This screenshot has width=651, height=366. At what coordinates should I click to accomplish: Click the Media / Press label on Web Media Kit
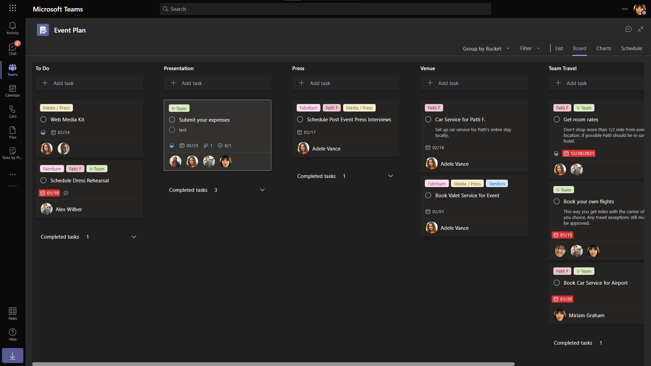point(56,108)
